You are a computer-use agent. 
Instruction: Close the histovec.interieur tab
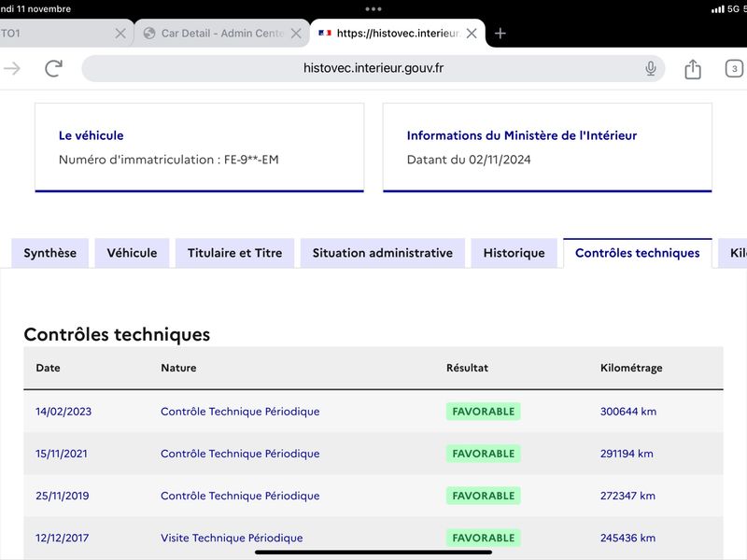pos(472,34)
